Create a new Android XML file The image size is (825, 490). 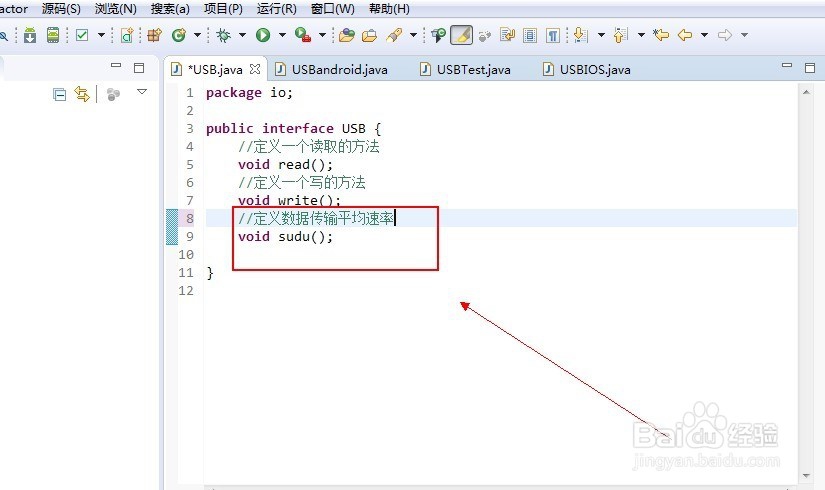point(127,35)
